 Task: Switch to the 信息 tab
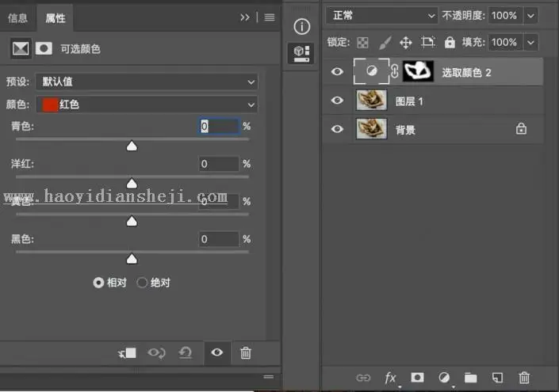point(17,18)
